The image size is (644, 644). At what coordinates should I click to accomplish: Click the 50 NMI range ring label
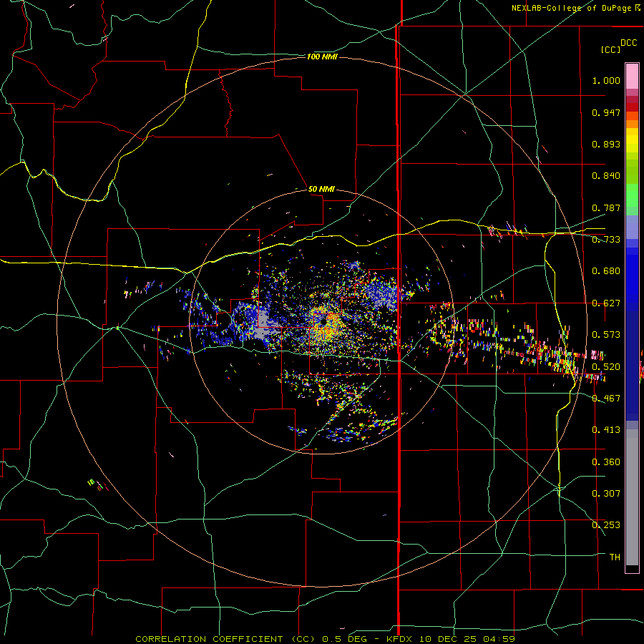(321, 189)
